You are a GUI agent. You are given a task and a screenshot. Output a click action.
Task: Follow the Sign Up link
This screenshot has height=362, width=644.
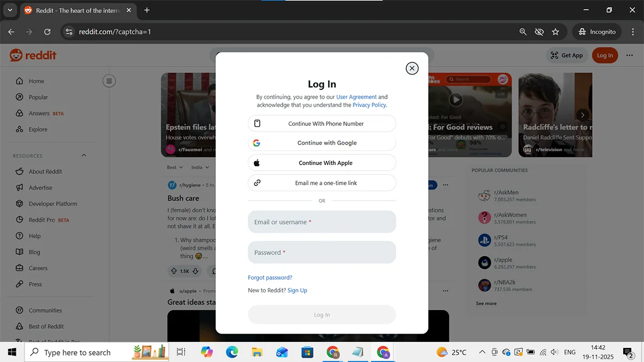(297, 291)
